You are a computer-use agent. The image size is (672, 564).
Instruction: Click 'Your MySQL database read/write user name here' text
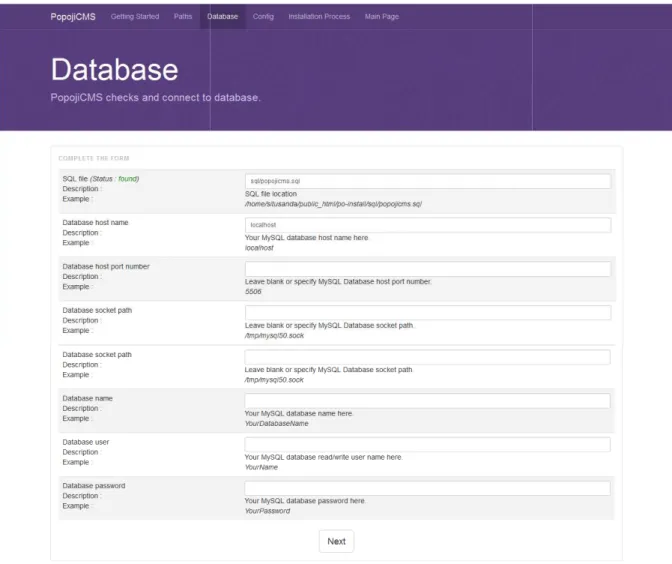pyautogui.click(x=324, y=457)
